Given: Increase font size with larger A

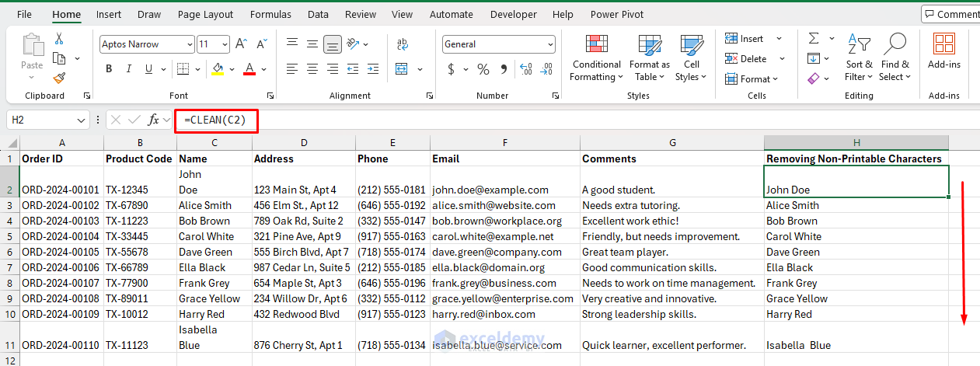Looking at the screenshot, I should pos(241,44).
